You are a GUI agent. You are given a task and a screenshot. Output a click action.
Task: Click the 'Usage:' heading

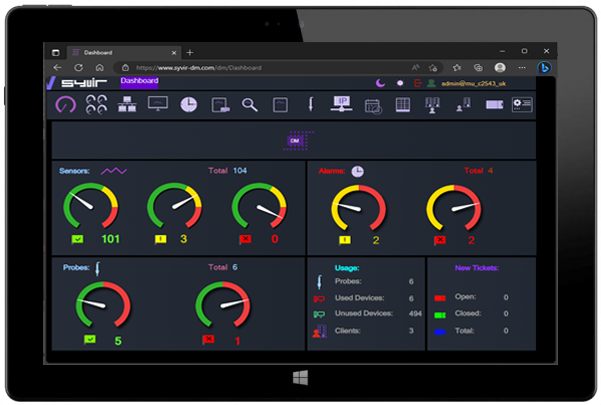click(347, 268)
